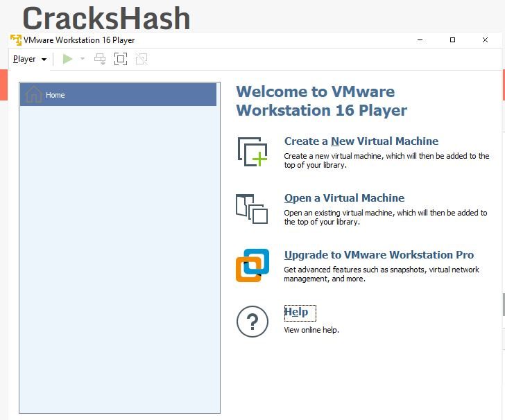Open the Create a New Virtual Machine link
This screenshot has width=505, height=420.
click(361, 141)
